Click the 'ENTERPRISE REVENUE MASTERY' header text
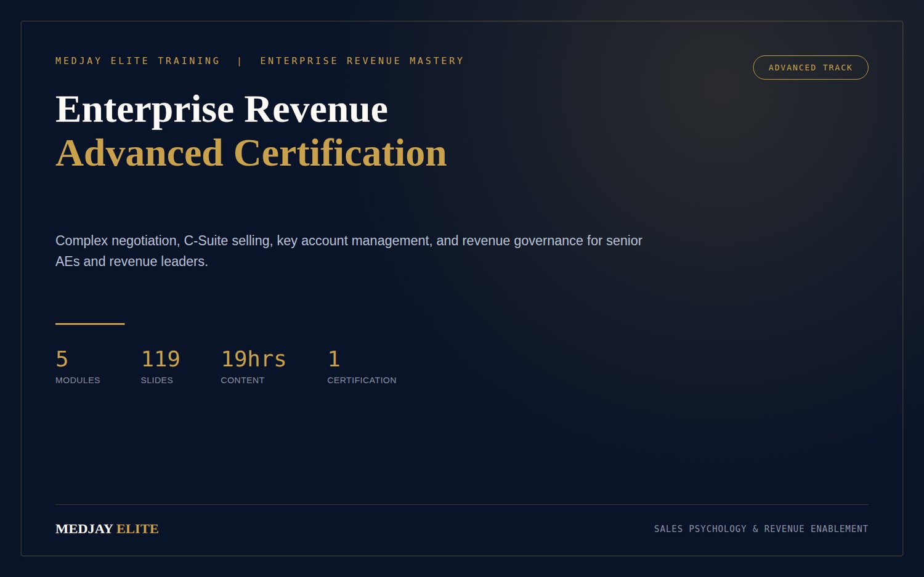924x577 pixels. [362, 61]
